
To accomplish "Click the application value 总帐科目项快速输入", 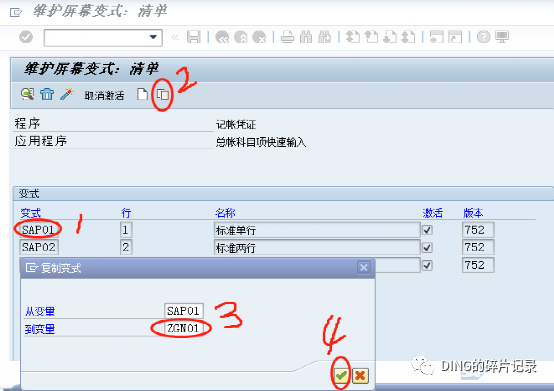I will [261, 142].
